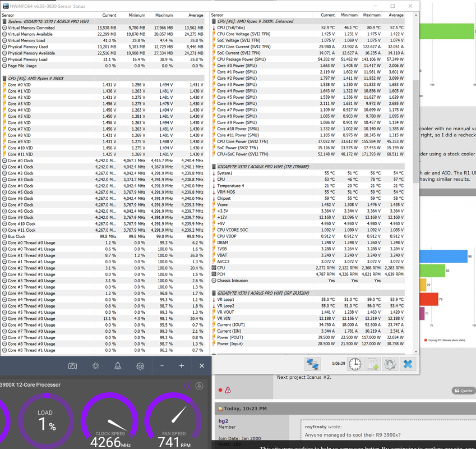Select the Physical Memory Used row
This screenshot has height=449, width=476.
click(103, 47)
